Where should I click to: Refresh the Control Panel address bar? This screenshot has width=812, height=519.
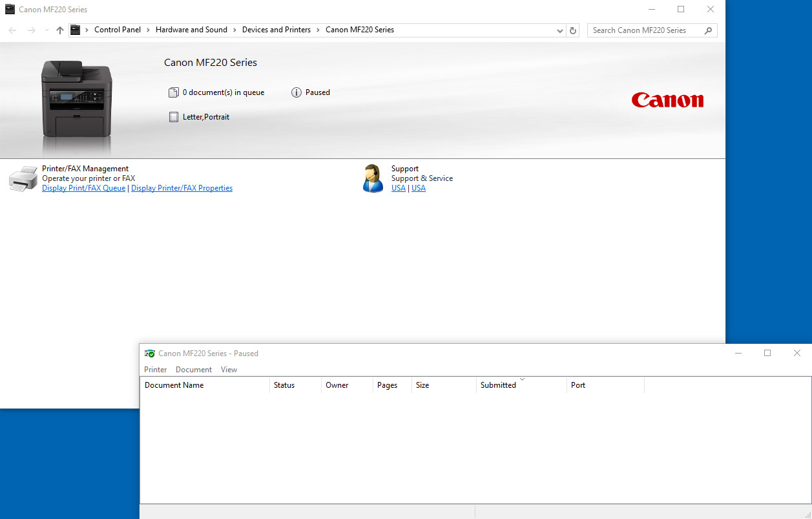pos(572,30)
